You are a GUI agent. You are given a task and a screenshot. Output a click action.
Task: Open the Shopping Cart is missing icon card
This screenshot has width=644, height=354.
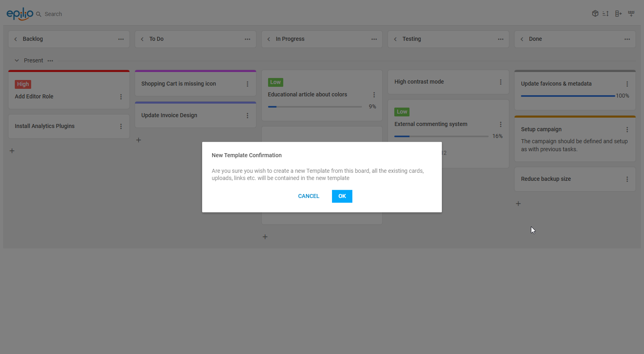(179, 84)
